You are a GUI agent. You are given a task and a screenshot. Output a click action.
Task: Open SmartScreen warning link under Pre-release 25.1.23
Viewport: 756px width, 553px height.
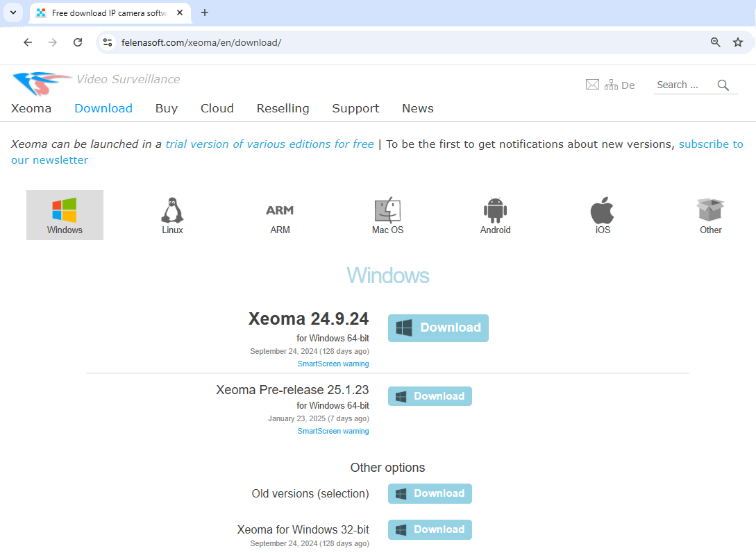point(333,431)
